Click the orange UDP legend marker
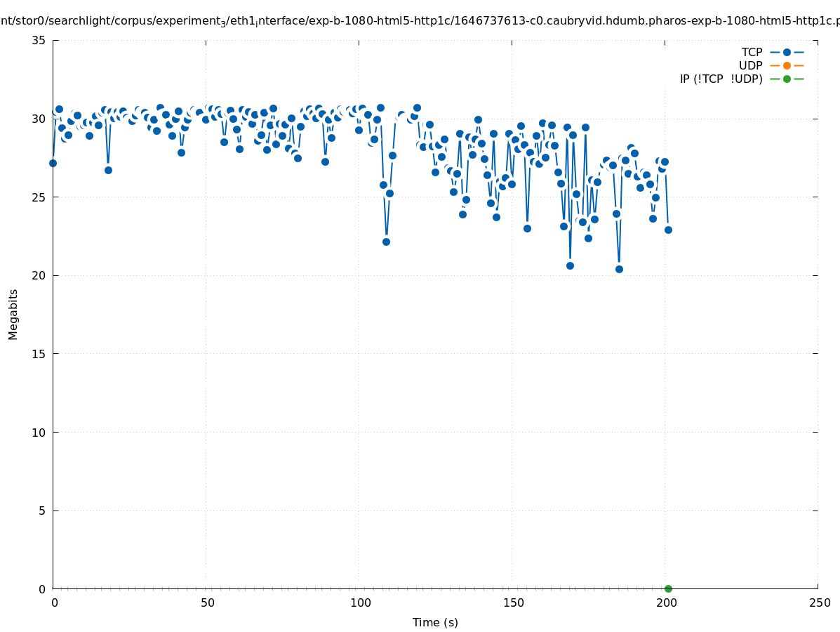The image size is (840, 632). pyautogui.click(x=787, y=66)
